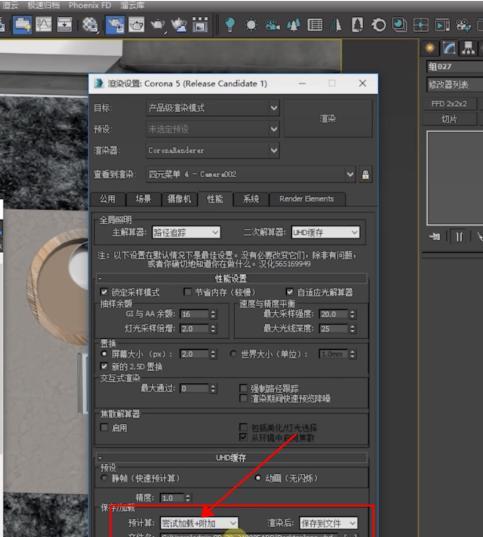Click the film-clapper play toolbar icon
Screen dimensions: 483x537
tap(442, 25)
